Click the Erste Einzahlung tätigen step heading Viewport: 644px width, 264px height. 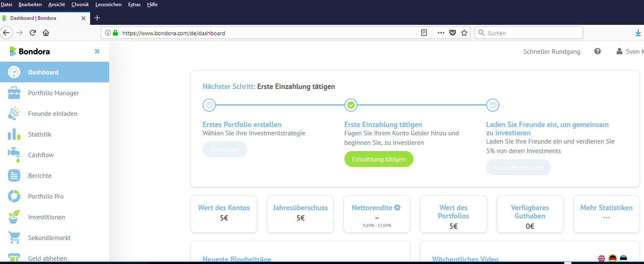pyautogui.click(x=383, y=124)
